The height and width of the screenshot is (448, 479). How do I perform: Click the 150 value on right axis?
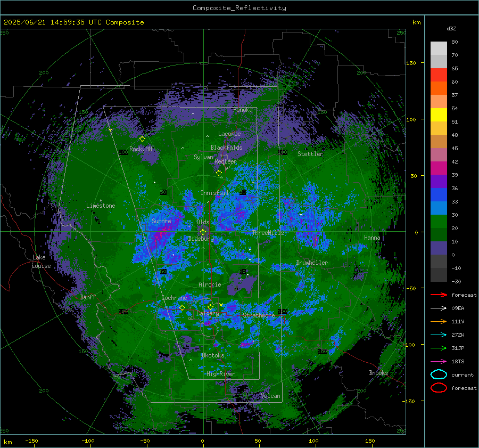click(411, 63)
